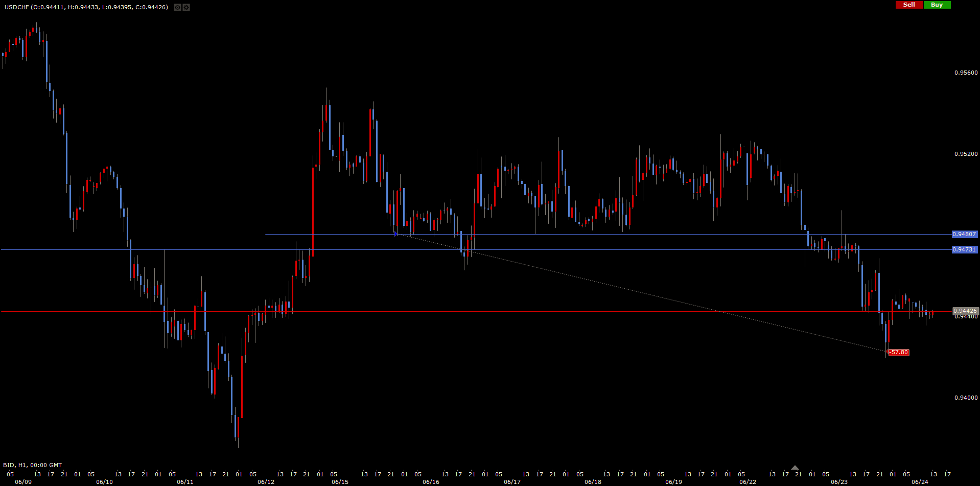Click the 0.95600 price axis label
The height and width of the screenshot is (486, 980).
966,73
